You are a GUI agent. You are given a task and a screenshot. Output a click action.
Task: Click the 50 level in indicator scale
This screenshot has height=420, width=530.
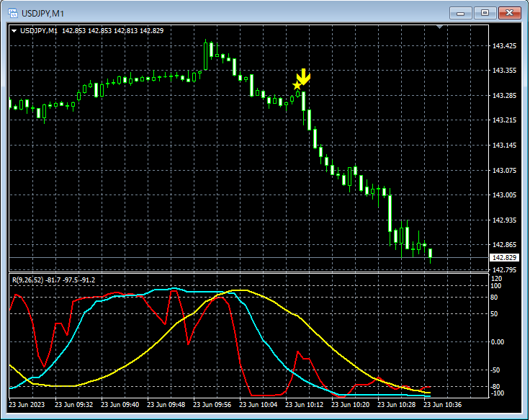tap(494, 314)
